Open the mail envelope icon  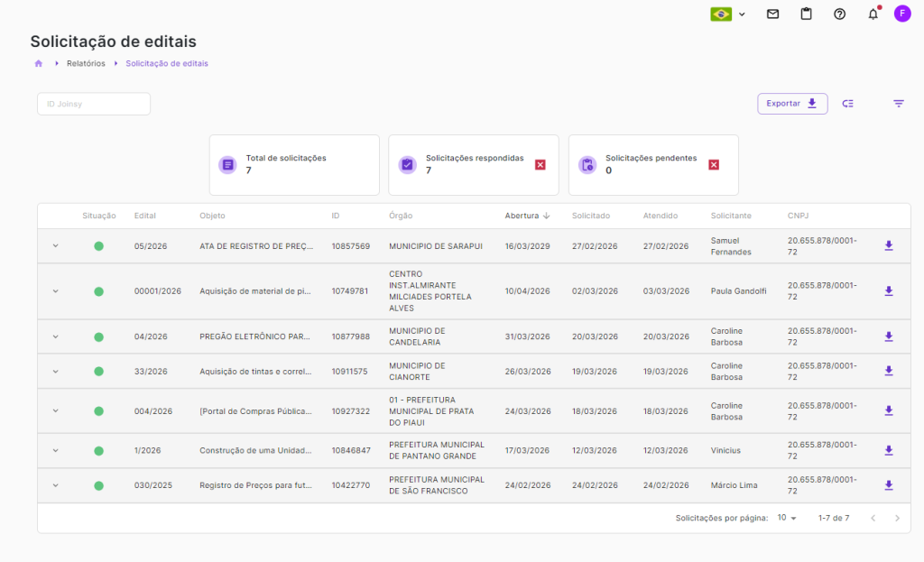[x=772, y=14]
